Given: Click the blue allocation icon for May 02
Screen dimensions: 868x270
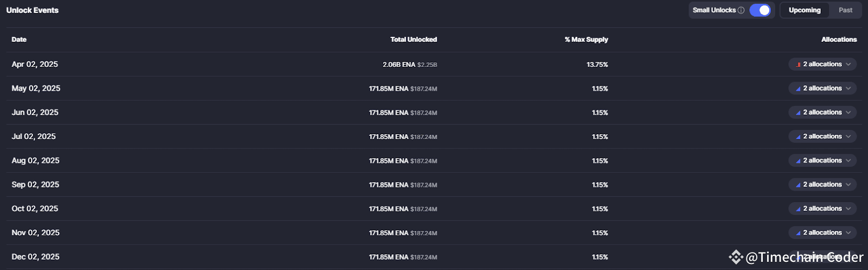Looking at the screenshot, I should (x=799, y=89).
